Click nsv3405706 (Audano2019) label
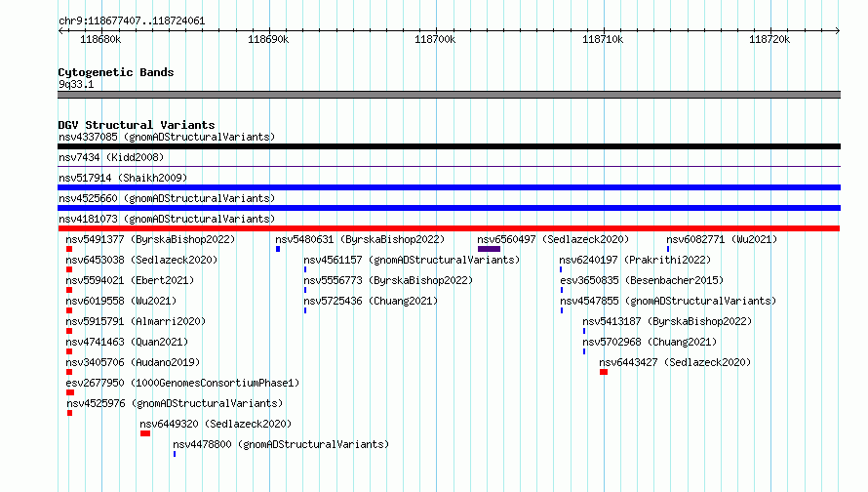The height and width of the screenshot is (492, 868). click(x=133, y=362)
